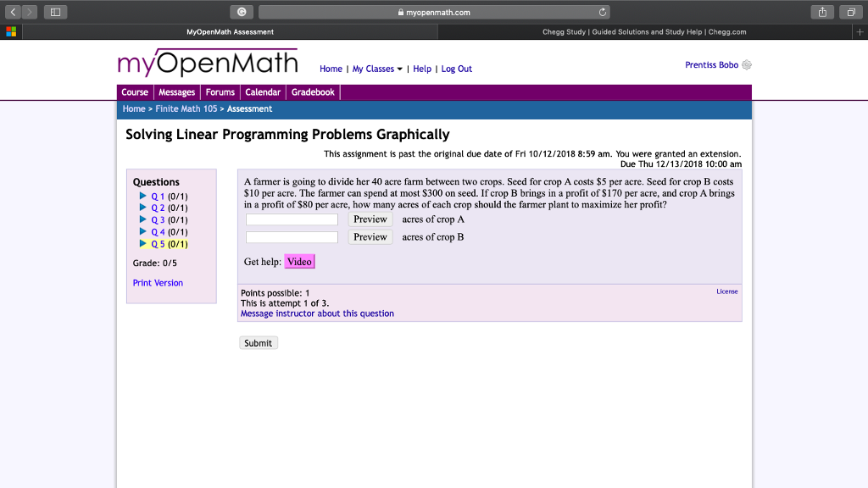Screen dimensions: 868x488
Task: Message instructor about this question
Action: (316, 313)
